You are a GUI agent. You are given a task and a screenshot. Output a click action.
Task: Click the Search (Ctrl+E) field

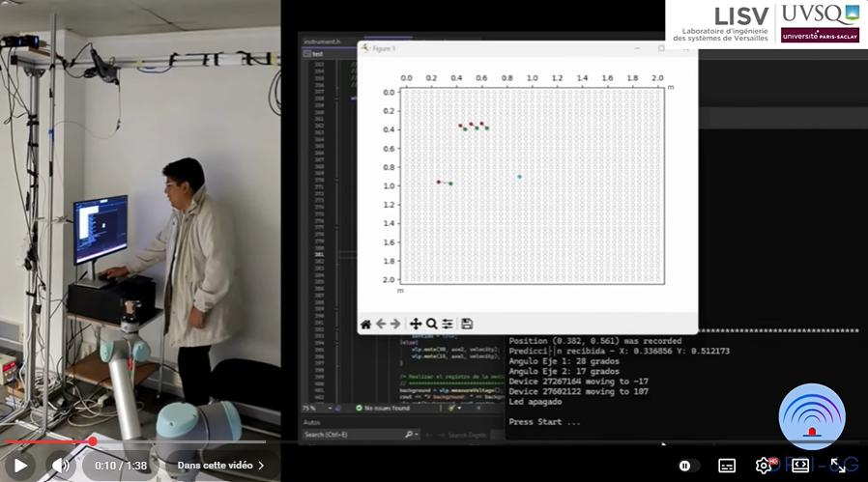358,436
